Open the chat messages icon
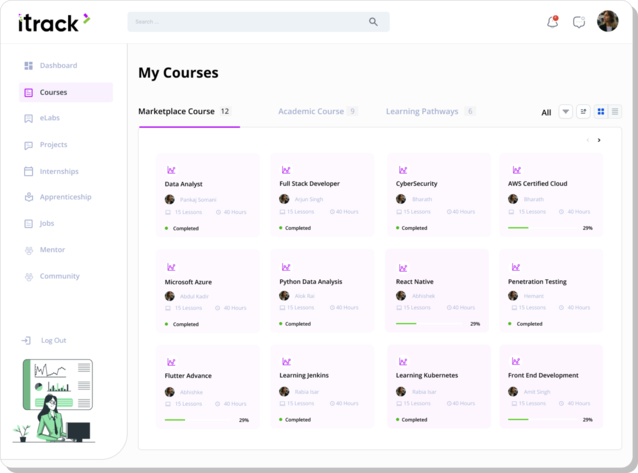The height and width of the screenshot is (473, 638). coord(579,22)
